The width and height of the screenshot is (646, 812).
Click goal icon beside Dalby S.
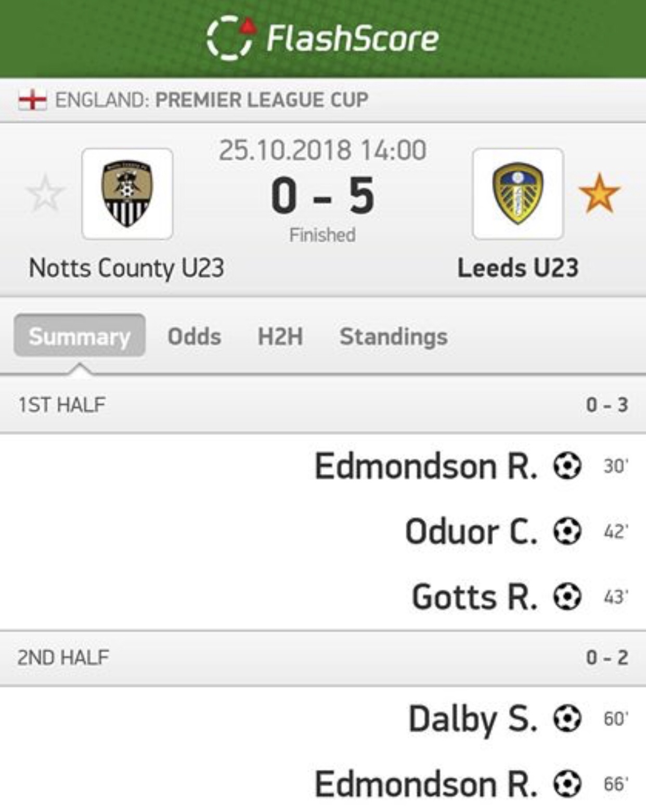click(566, 719)
